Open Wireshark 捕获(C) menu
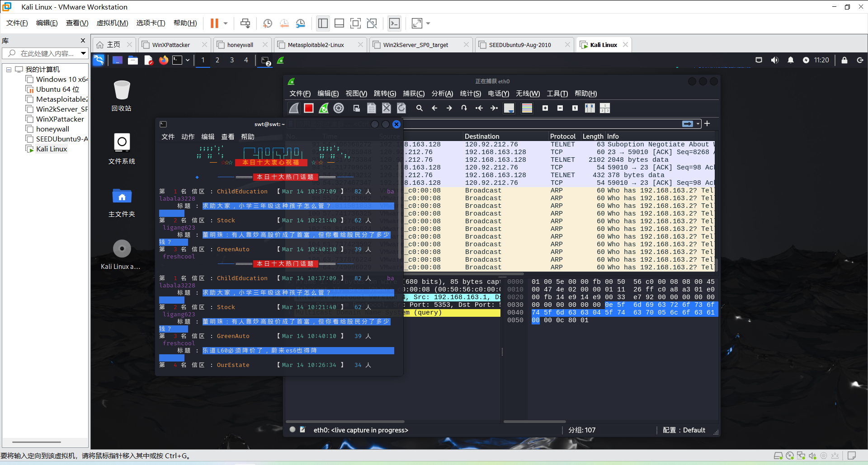868x465 pixels. (x=414, y=94)
